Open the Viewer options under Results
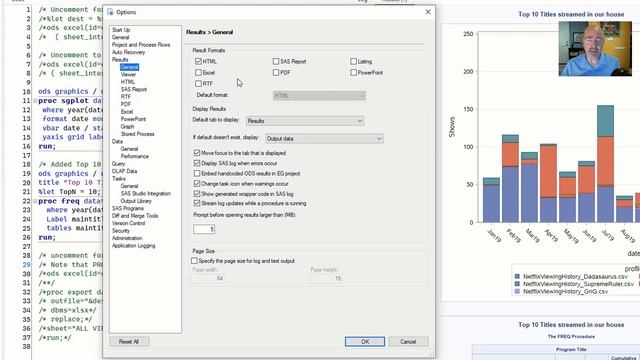The height and width of the screenshot is (360, 640). [128, 74]
